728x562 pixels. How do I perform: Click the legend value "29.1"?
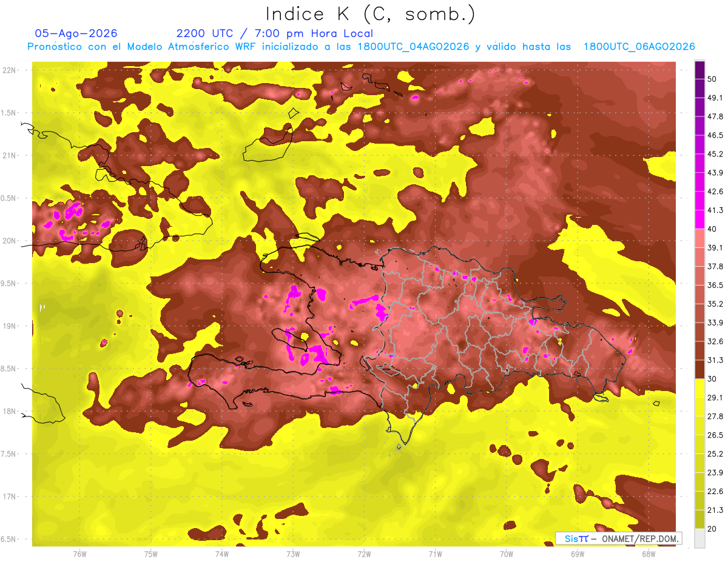click(715, 398)
